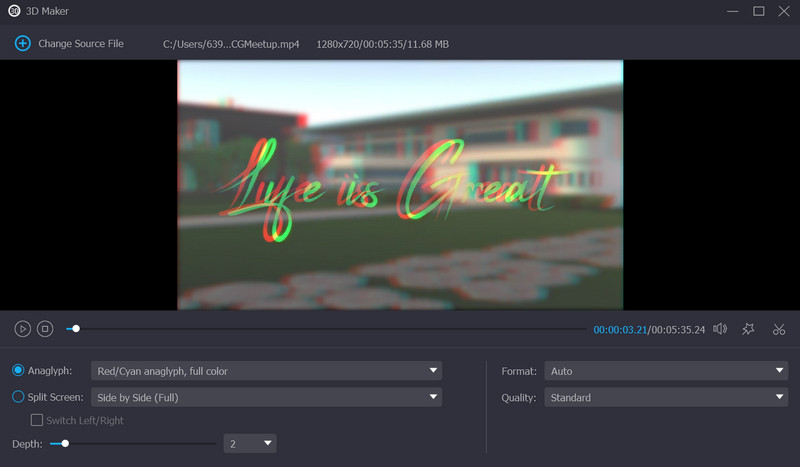Open the Depth value 2 dropdown
Viewport: 800px width, 467px height.
[x=250, y=444]
